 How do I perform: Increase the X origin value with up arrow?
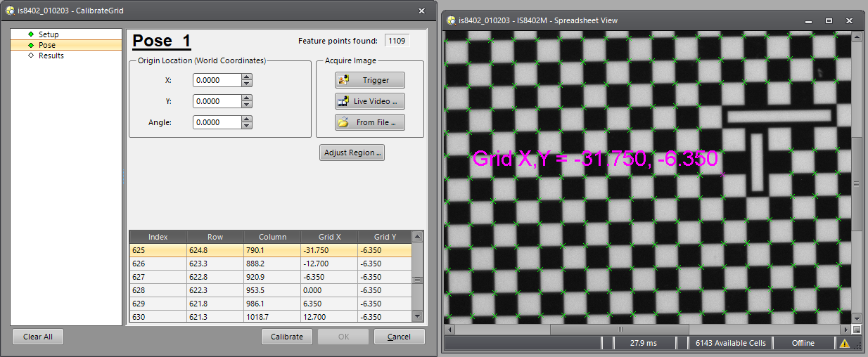(246, 77)
